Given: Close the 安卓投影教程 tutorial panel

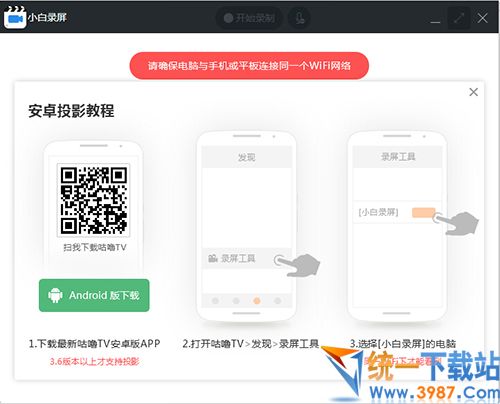Looking at the screenshot, I should pyautogui.click(x=473, y=92).
